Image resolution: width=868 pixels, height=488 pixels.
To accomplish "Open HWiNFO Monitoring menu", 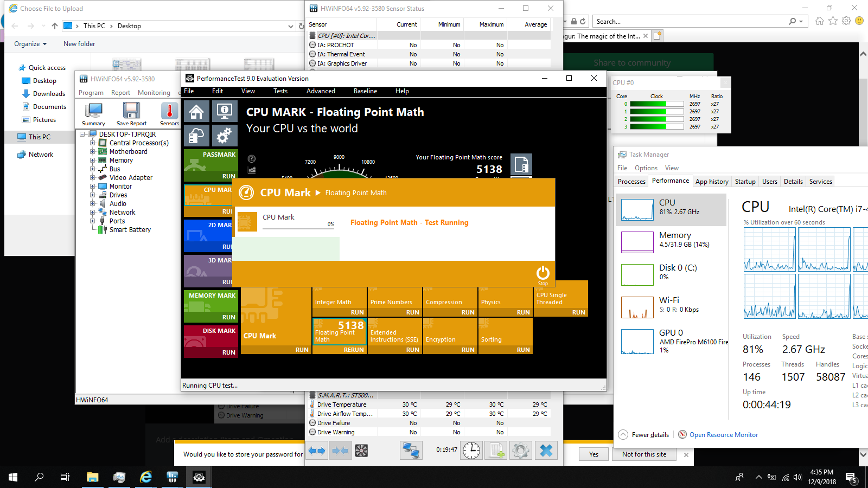I will [154, 93].
